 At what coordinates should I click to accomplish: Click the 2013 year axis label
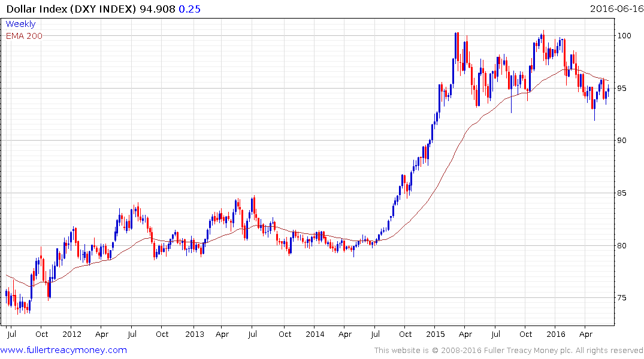click(x=195, y=334)
